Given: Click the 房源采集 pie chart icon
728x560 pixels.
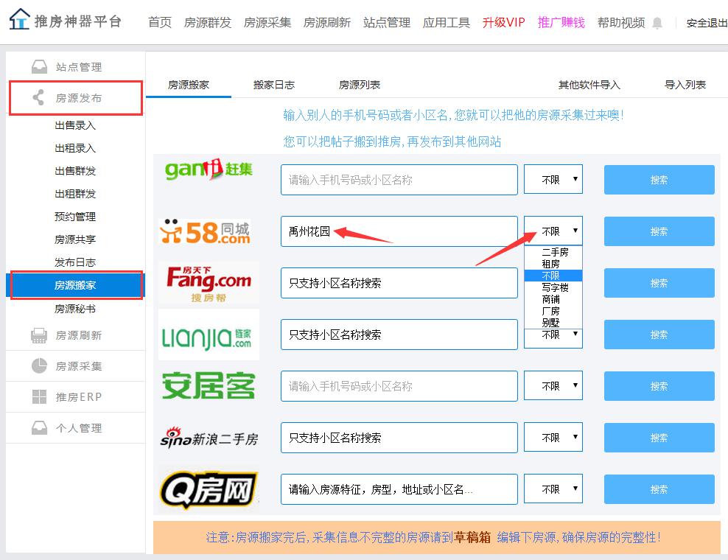Looking at the screenshot, I should pos(39,366).
